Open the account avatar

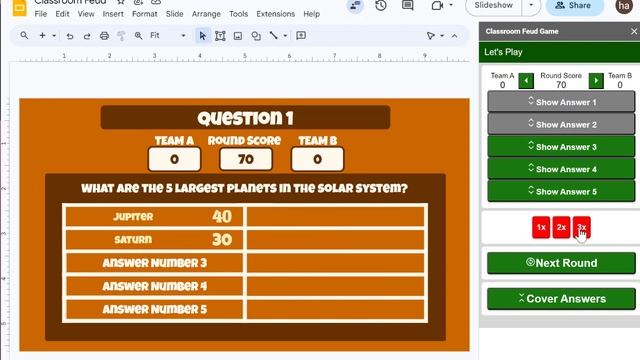[x=624, y=6]
